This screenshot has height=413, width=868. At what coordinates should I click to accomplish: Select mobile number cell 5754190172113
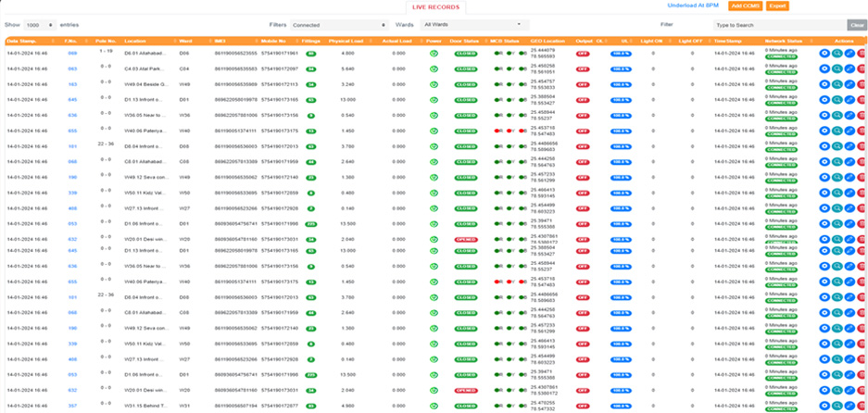click(x=280, y=84)
